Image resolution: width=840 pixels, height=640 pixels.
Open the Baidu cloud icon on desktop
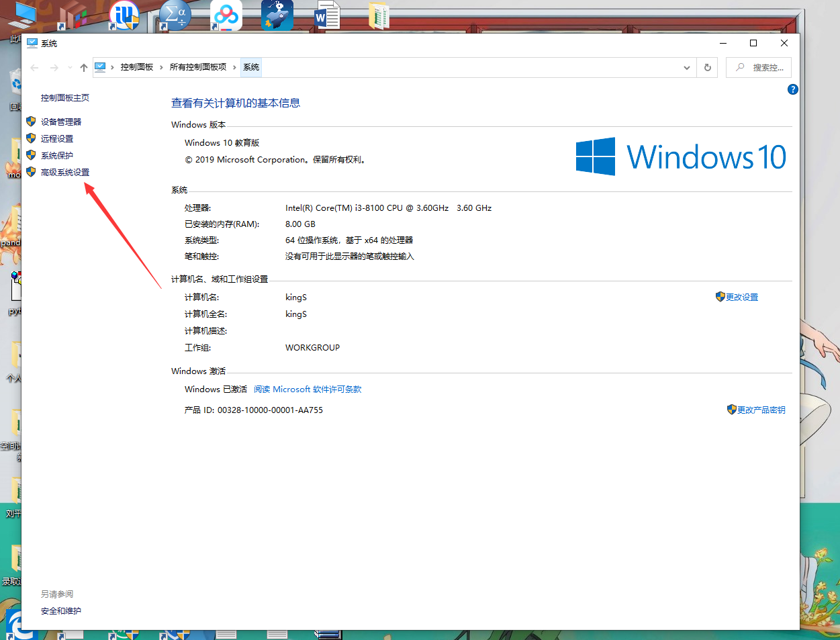[x=226, y=15]
